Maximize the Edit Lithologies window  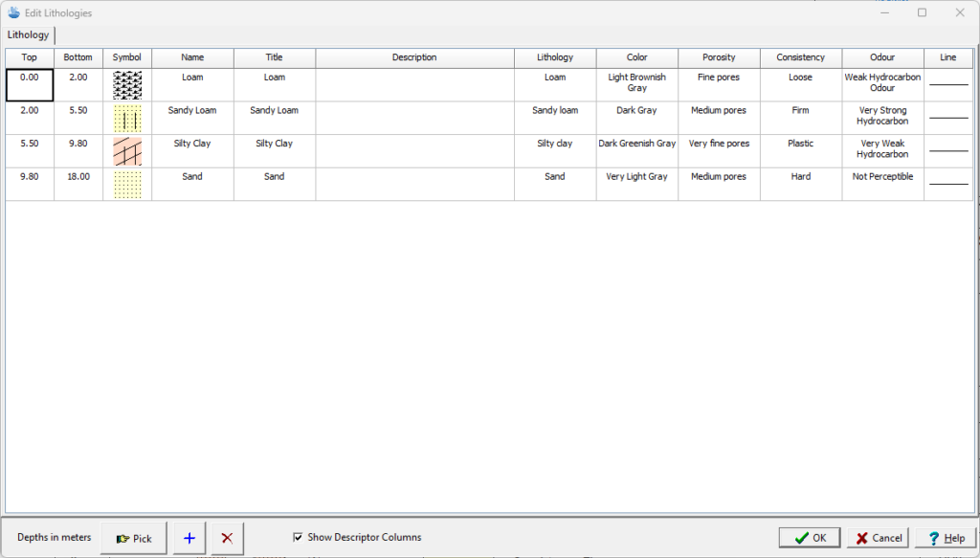[x=922, y=12]
